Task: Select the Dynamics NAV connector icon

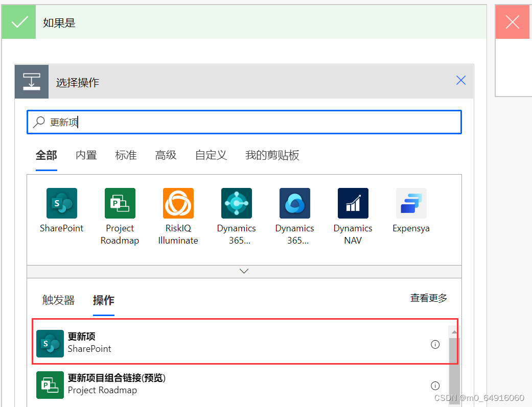Action: point(353,203)
